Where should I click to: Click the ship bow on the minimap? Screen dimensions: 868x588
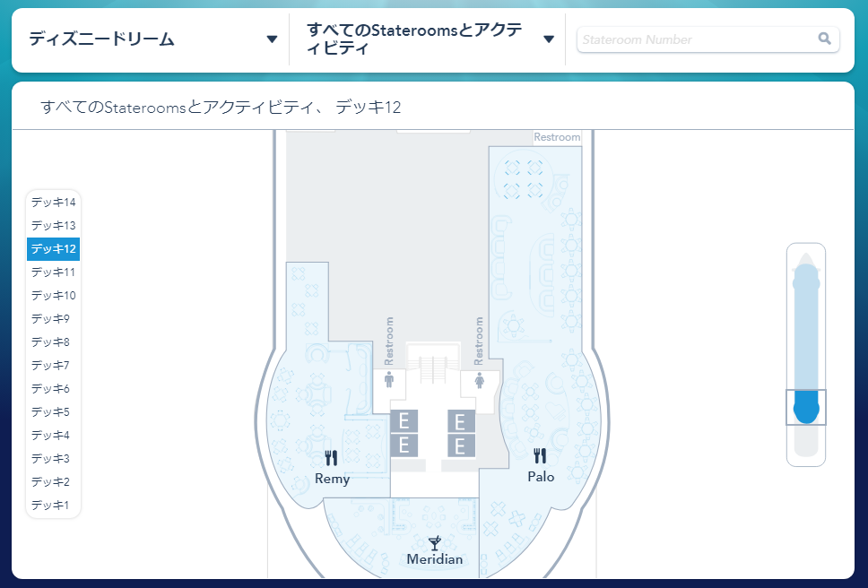[806, 260]
